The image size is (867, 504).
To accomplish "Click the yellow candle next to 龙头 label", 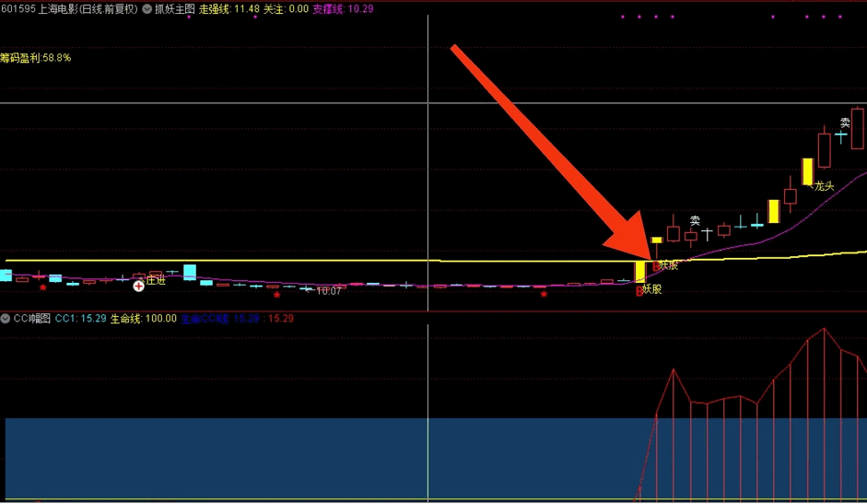I will [807, 171].
